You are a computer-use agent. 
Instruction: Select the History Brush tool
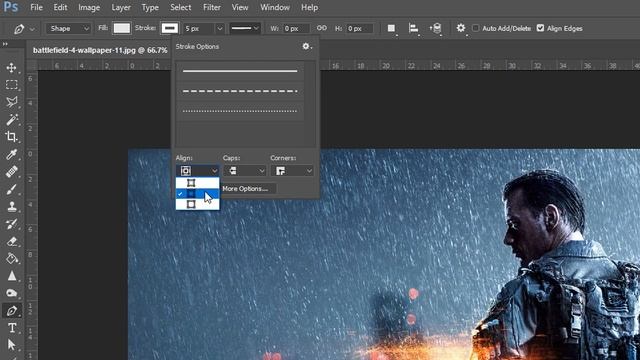[x=11, y=224]
